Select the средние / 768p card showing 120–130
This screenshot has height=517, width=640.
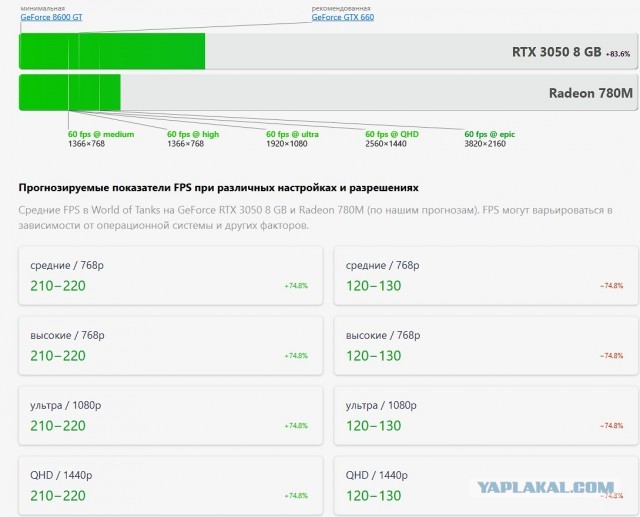[486, 275]
